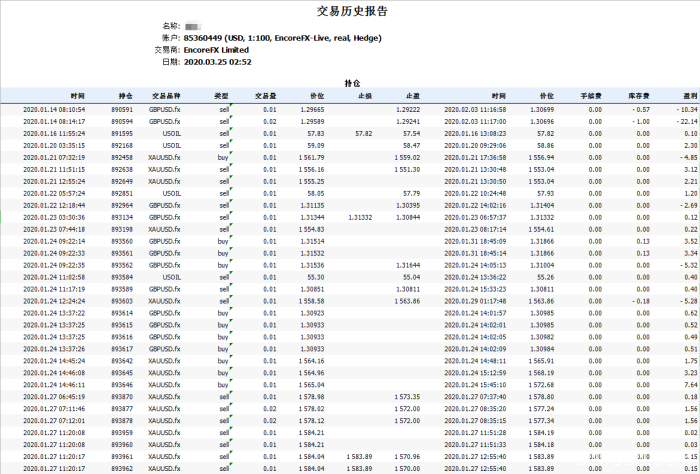Select close time 2020.01.24 15:45:10

[475, 385]
